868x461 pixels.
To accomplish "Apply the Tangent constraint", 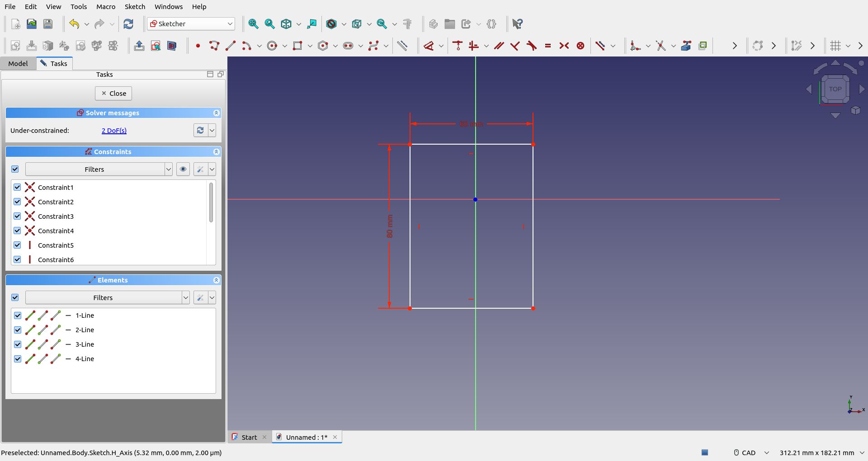I will 532,46.
